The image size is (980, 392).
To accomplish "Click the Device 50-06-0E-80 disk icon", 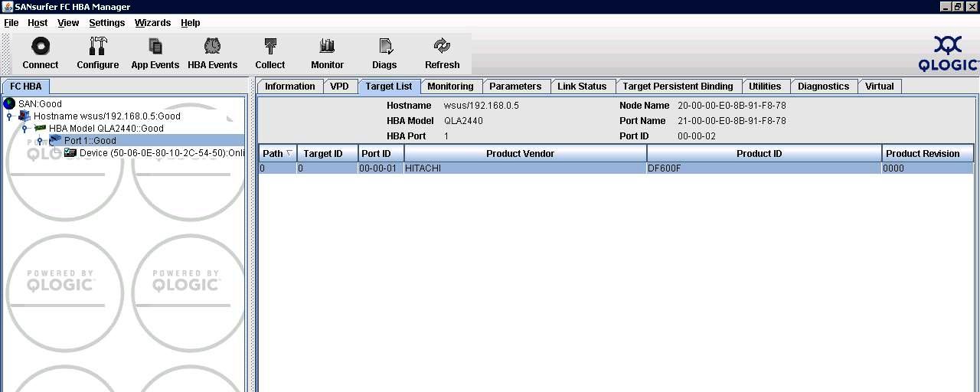I will (x=70, y=152).
